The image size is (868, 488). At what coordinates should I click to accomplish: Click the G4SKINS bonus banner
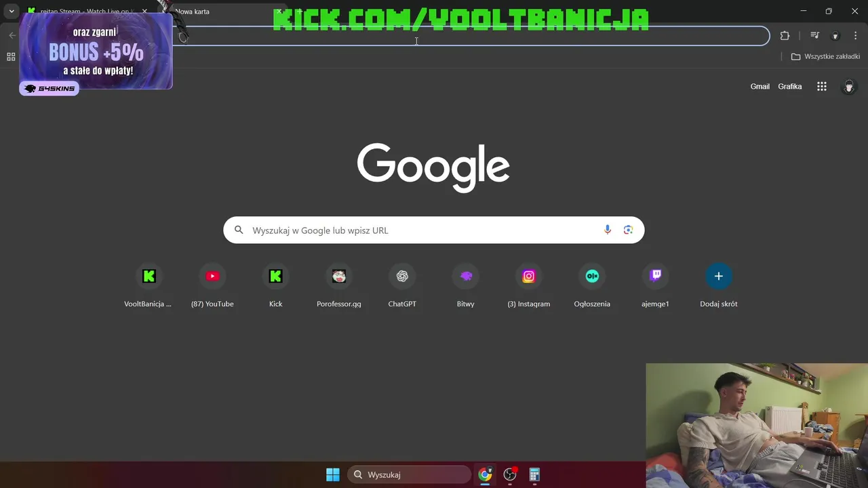(x=96, y=51)
